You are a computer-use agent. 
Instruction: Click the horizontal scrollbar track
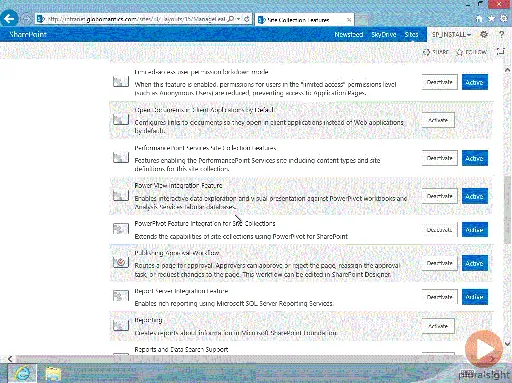point(250,359)
